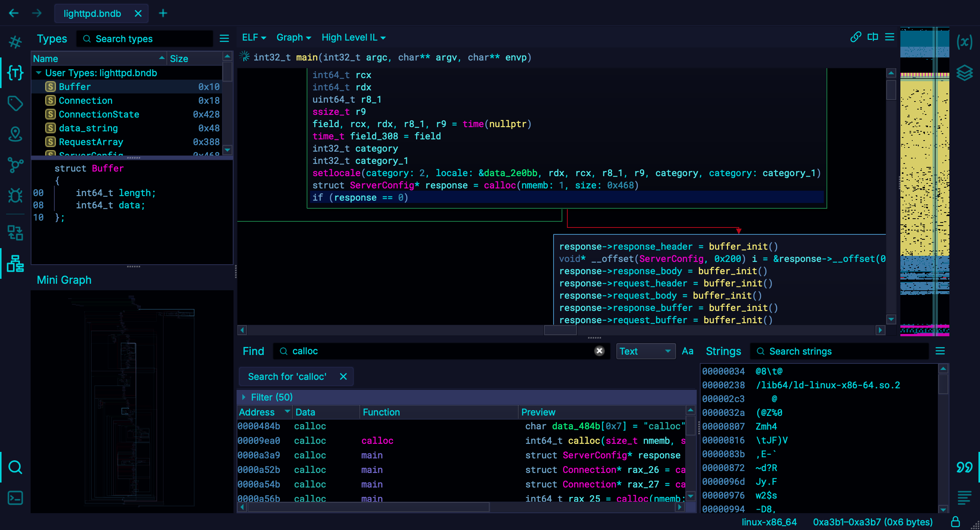Select the lighttpd.bndb tab
Viewport: 980px width, 530px height.
92,13
